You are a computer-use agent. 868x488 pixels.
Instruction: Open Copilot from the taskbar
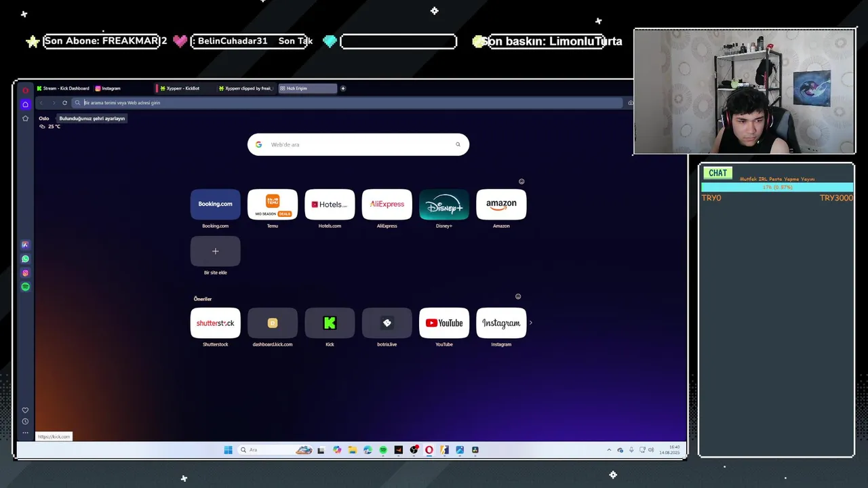point(337,450)
